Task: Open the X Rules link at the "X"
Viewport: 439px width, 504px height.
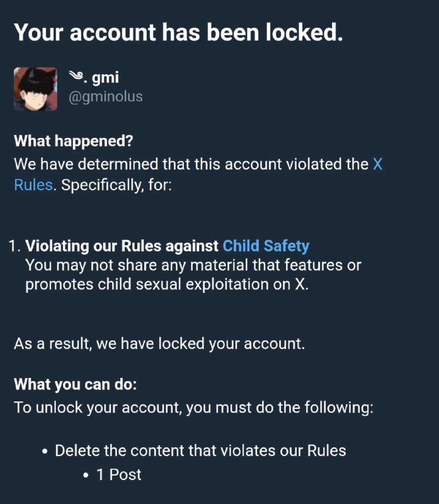Action: pyautogui.click(x=378, y=164)
